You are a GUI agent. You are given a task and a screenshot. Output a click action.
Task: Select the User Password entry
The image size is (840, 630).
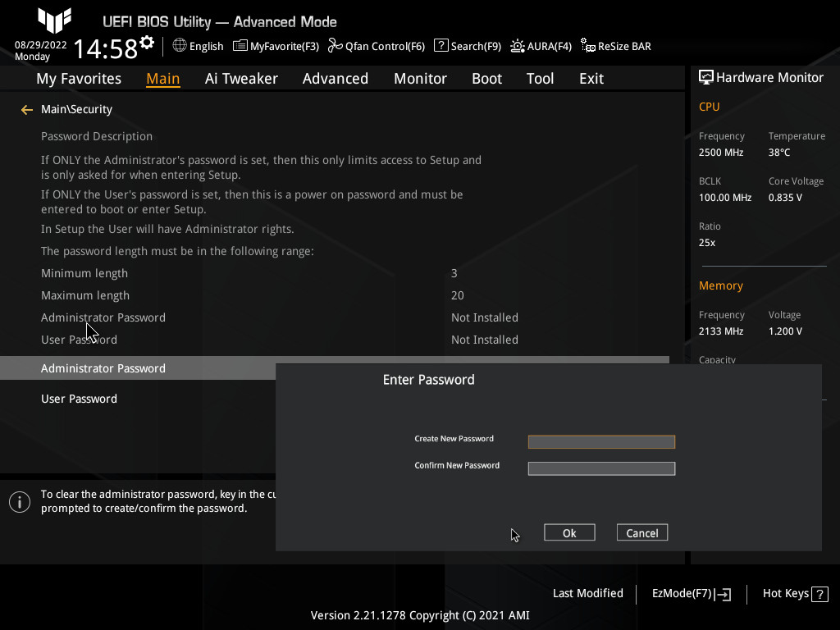pos(79,399)
